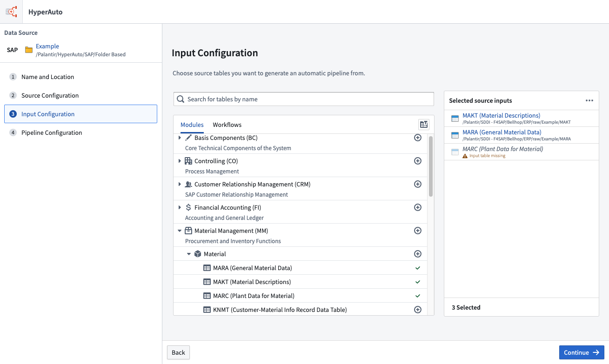Go to step 4 Pipeline Configuration
The width and height of the screenshot is (609, 364).
pos(80,132)
